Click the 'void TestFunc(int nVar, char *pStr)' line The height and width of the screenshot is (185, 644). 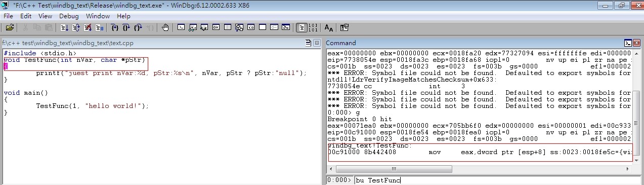tap(74, 60)
